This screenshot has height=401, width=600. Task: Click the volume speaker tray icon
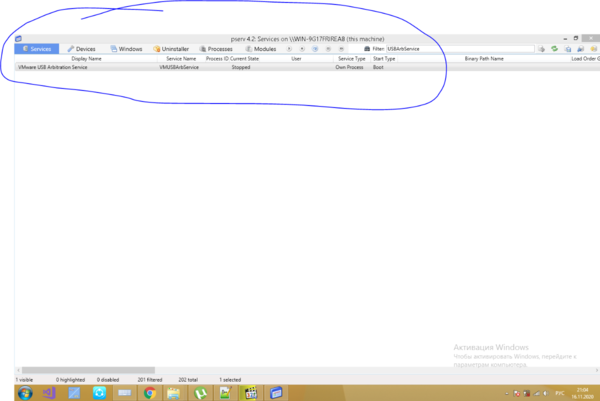coord(546,393)
